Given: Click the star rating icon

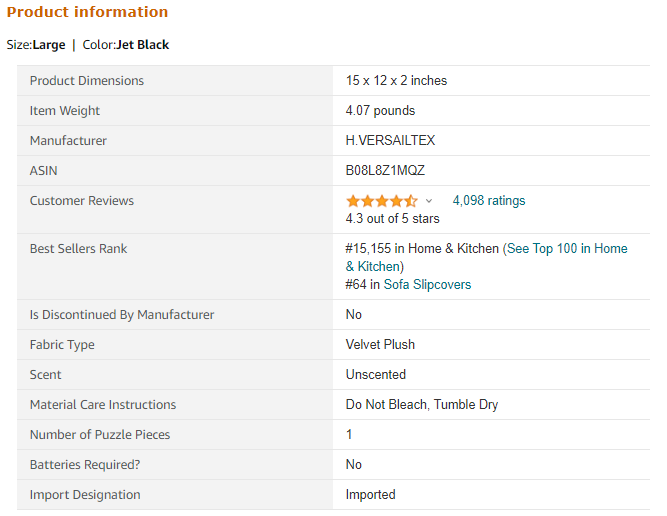Looking at the screenshot, I should pyautogui.click(x=381, y=201).
